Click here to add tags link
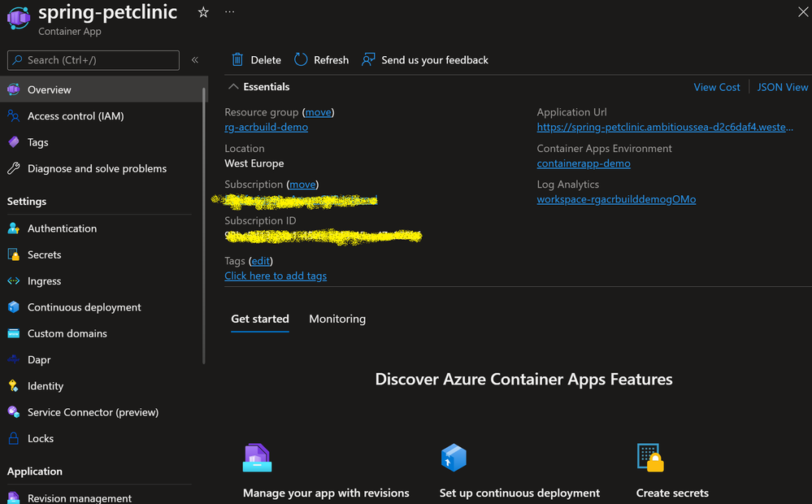Image resolution: width=812 pixels, height=504 pixels. [x=276, y=276]
